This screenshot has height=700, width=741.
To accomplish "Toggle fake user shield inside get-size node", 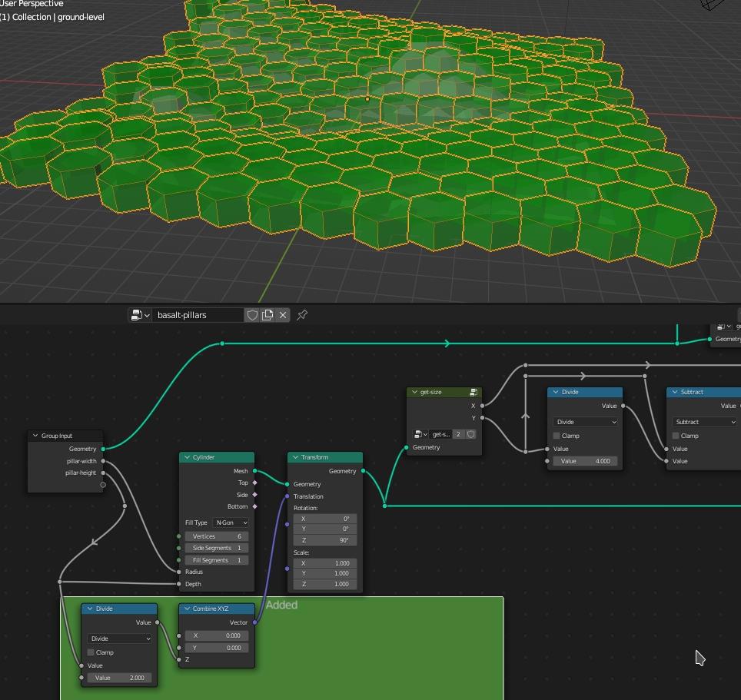I will [x=471, y=434].
